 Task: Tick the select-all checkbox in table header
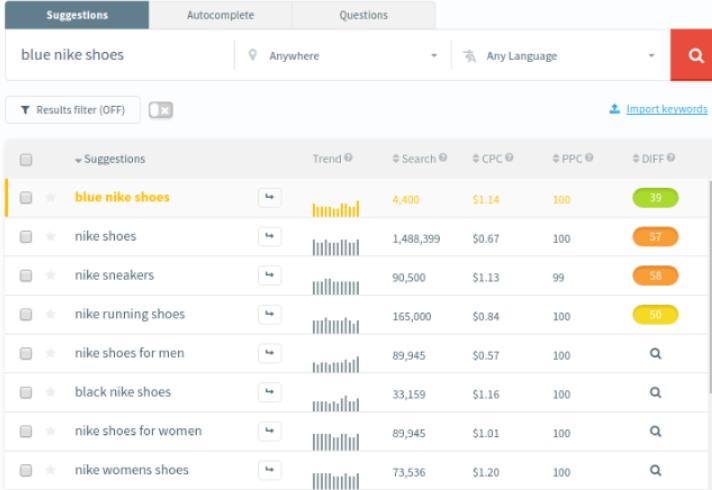point(26,159)
